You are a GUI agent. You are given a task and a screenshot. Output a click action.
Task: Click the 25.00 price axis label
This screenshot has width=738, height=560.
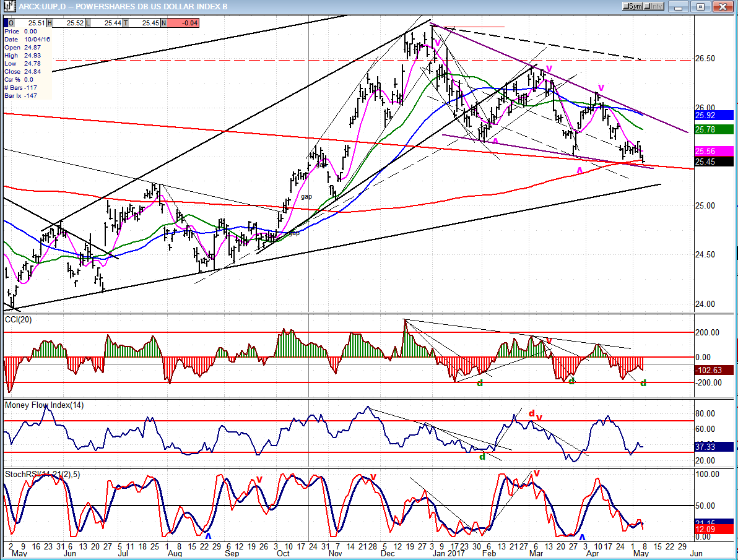705,205
